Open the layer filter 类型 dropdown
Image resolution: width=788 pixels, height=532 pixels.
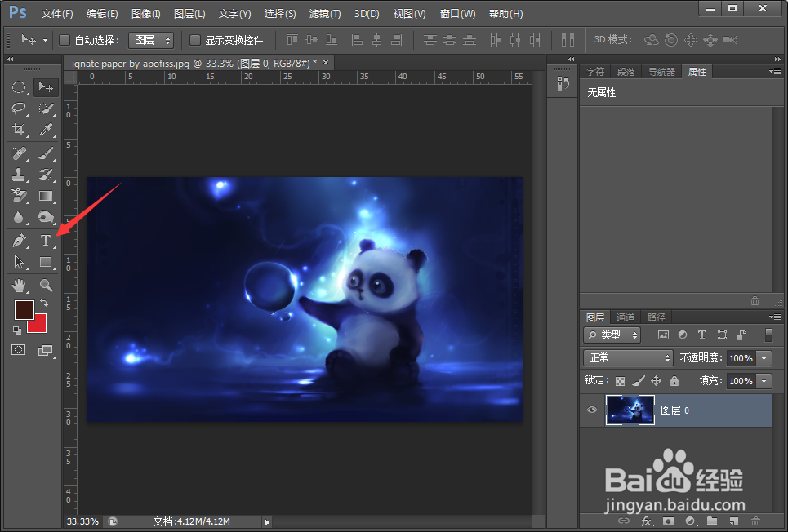click(x=612, y=335)
